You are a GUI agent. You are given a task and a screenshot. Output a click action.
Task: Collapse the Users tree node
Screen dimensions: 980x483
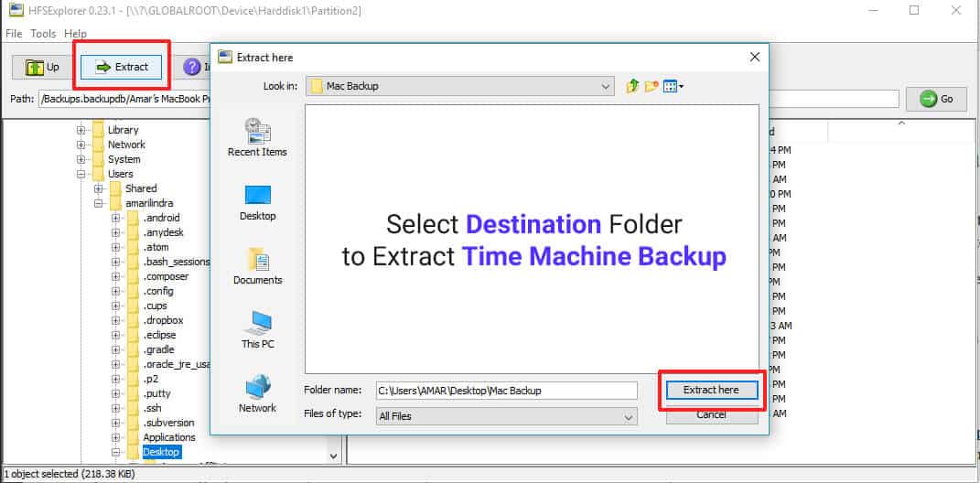tap(81, 174)
